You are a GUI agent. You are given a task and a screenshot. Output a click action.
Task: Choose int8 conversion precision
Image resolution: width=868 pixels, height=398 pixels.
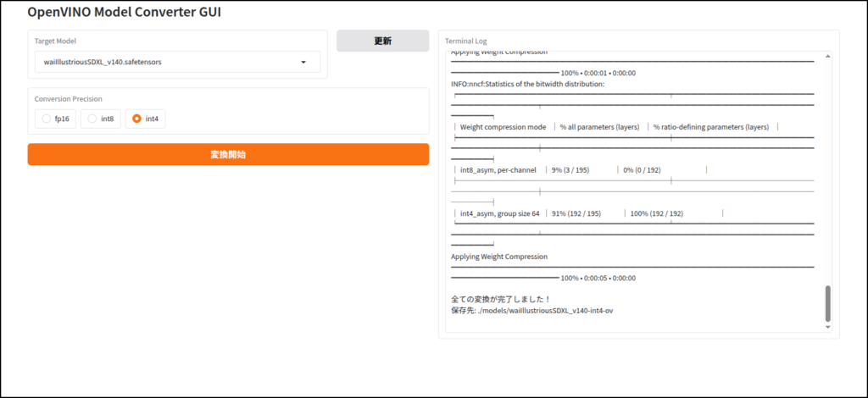click(x=101, y=119)
